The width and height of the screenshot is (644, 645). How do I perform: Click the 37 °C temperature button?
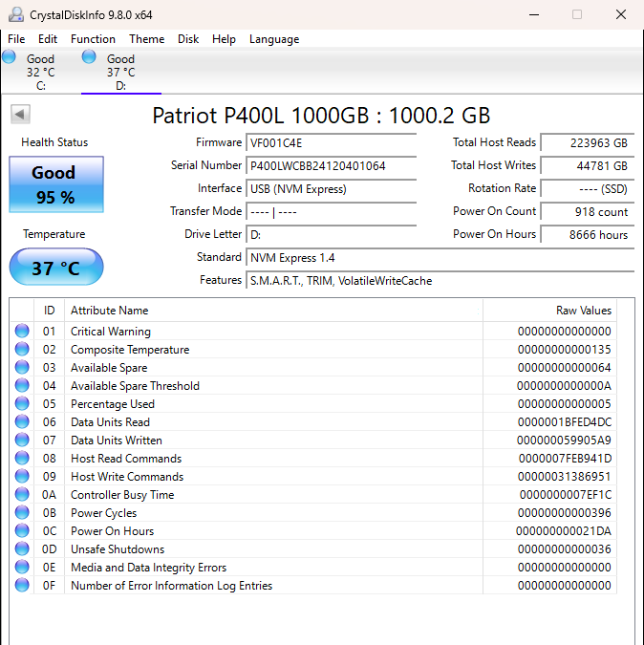click(x=56, y=267)
